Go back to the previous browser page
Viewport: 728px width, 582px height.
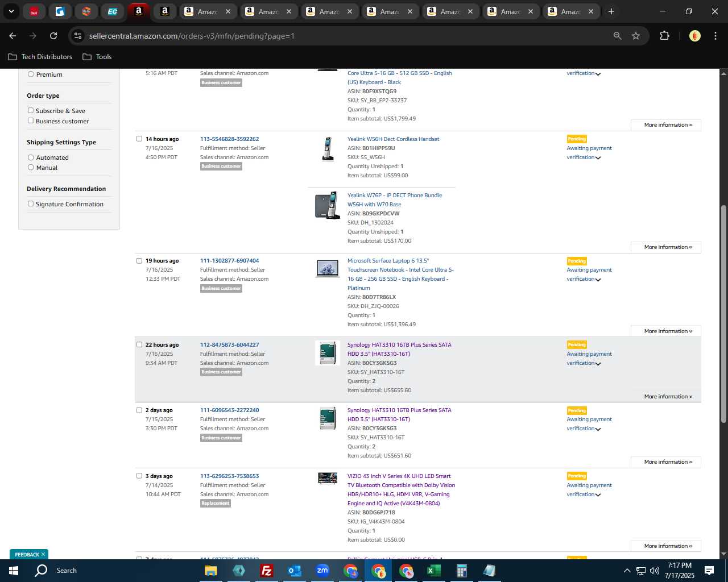[x=13, y=36]
